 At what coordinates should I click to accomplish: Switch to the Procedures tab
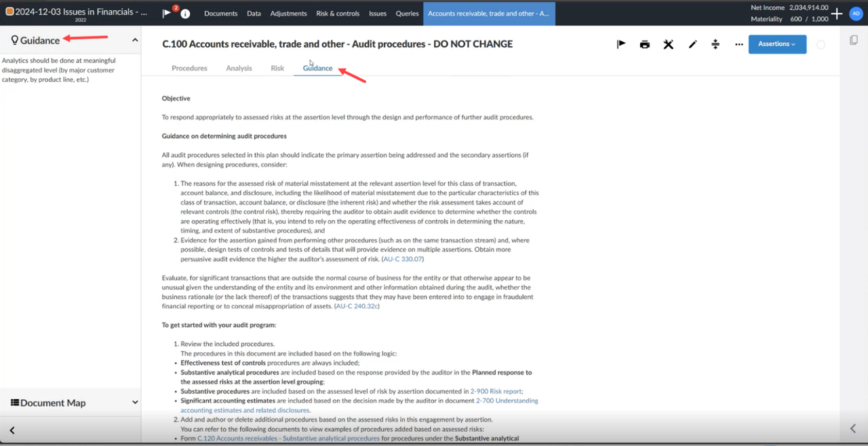[189, 68]
